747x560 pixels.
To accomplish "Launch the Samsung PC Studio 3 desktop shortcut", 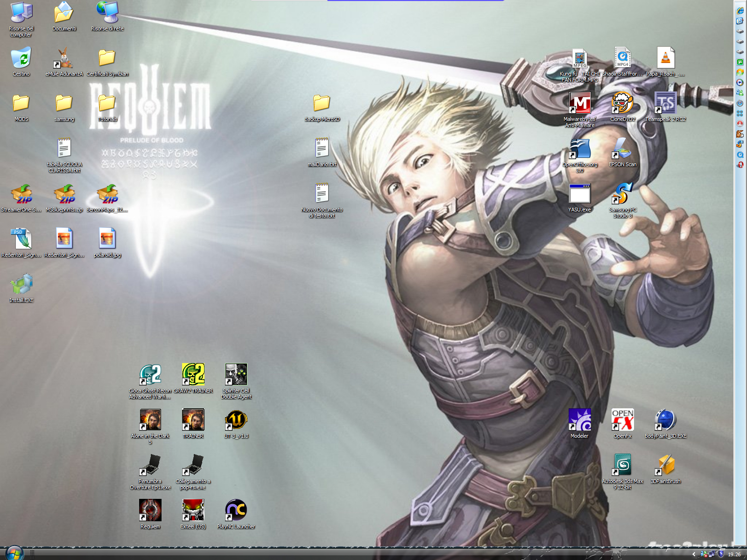I will 622,201.
